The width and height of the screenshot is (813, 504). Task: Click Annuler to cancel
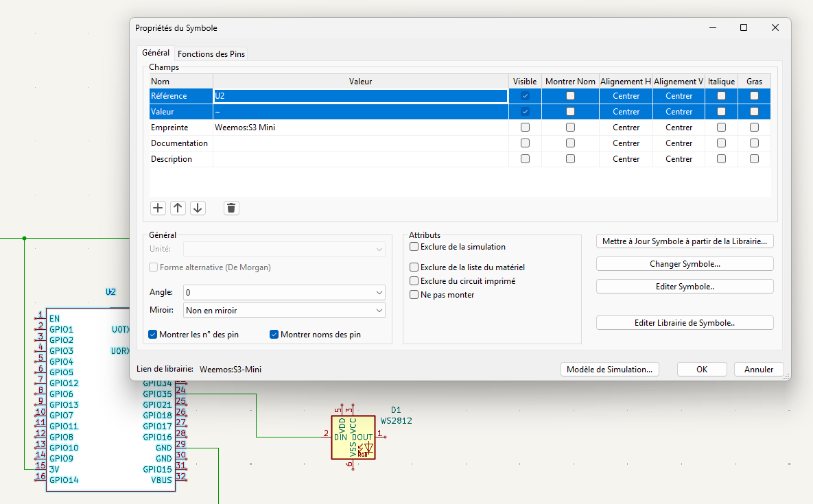pyautogui.click(x=759, y=370)
